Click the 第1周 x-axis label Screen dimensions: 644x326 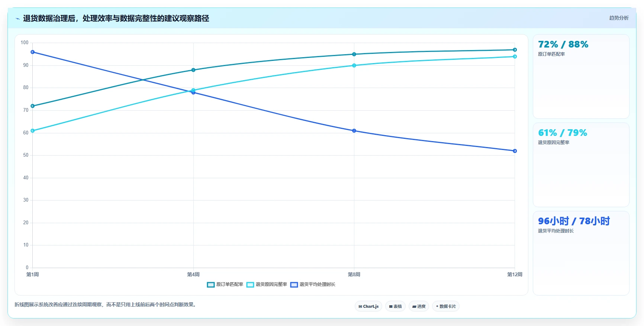(33, 274)
